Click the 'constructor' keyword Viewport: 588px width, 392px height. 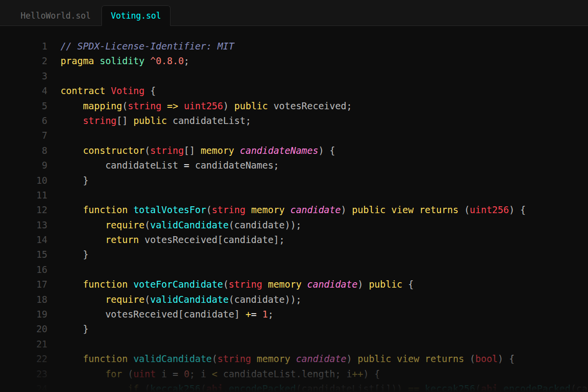(x=114, y=150)
